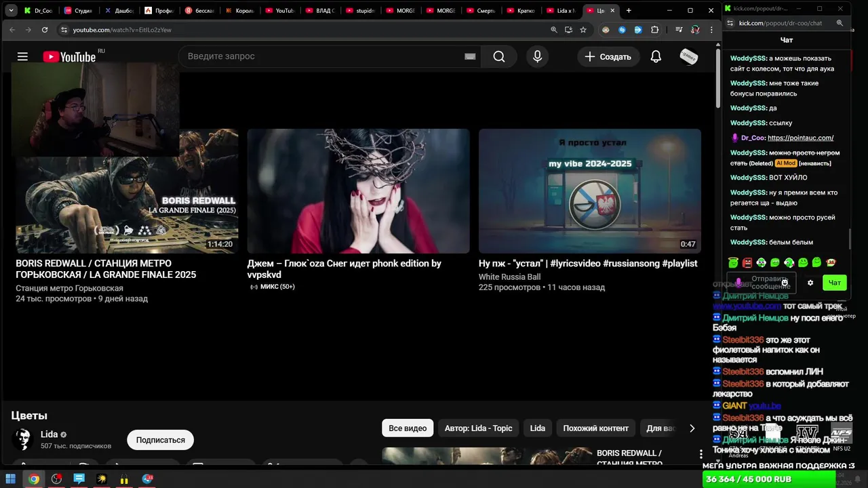Open White Russia Ball channel link
The image size is (868, 488).
pos(509,277)
